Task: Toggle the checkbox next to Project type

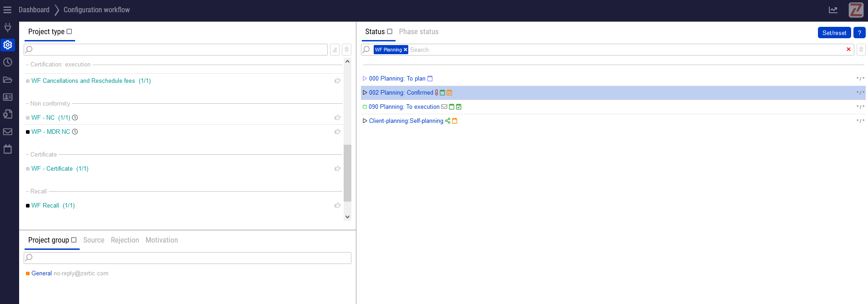Action: pyautogui.click(x=70, y=32)
